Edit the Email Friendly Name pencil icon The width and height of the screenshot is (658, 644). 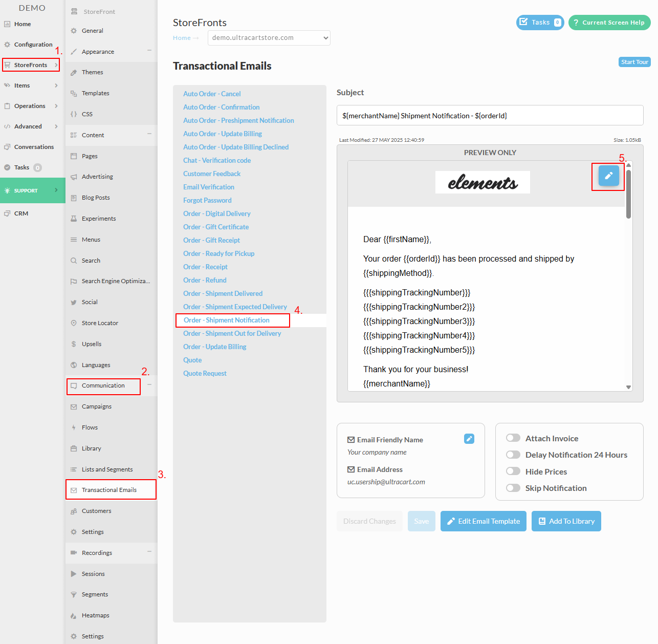(469, 439)
